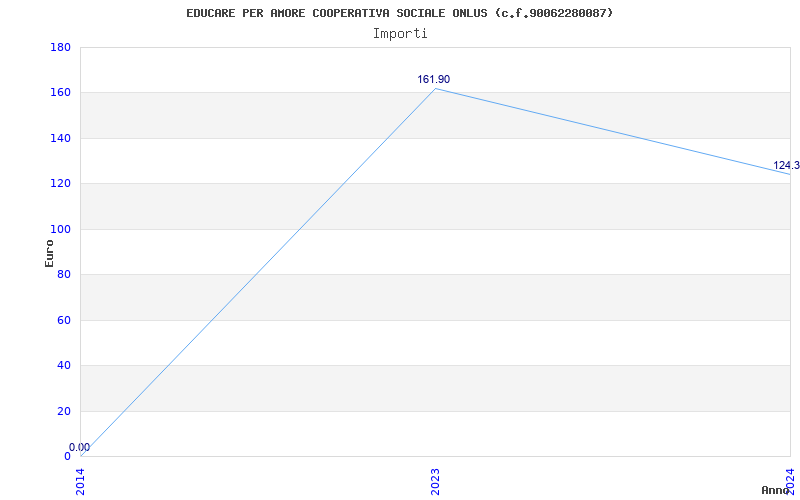This screenshot has width=800, height=500.
Task: Click the 140 y-axis tick label
Action: click(60, 138)
